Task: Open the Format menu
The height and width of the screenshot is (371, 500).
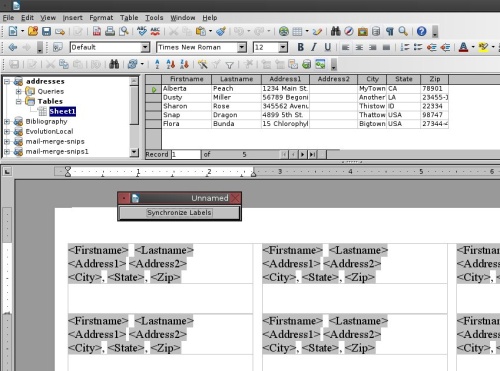Action: [x=101, y=18]
